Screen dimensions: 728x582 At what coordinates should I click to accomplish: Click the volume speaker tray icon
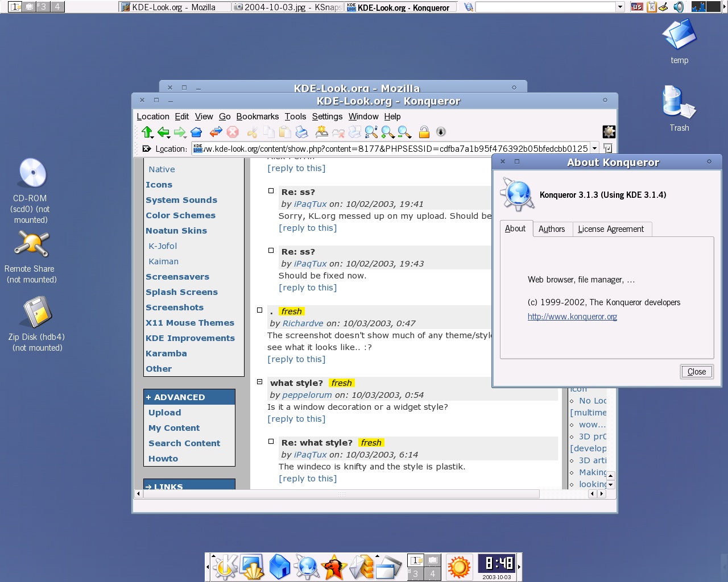[679, 7]
